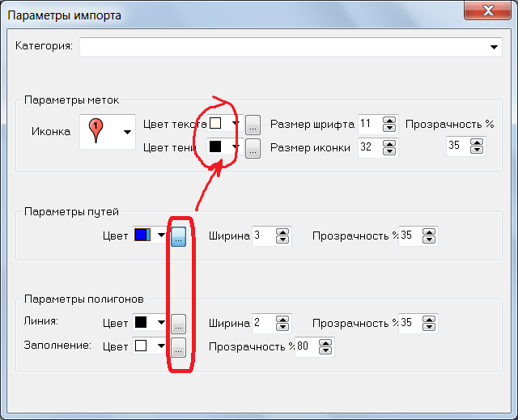The image size is (518, 420).
Task: Click the ellipsis button for path color
Action: pyautogui.click(x=179, y=235)
